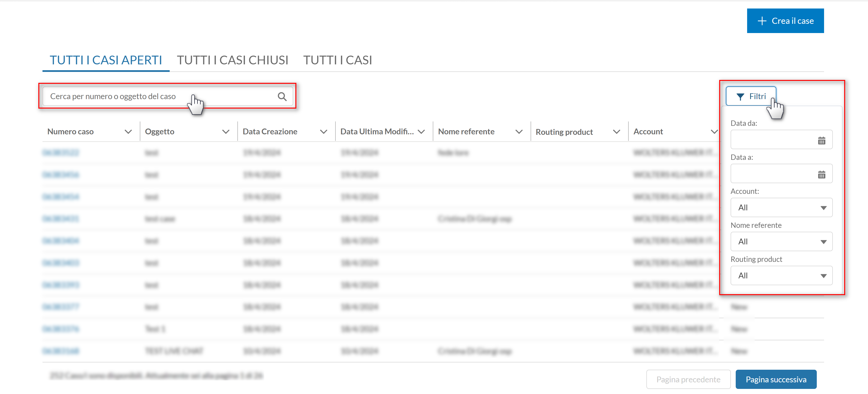868x394 pixels.
Task: Open the Nome referente column chevron
Action: click(519, 132)
